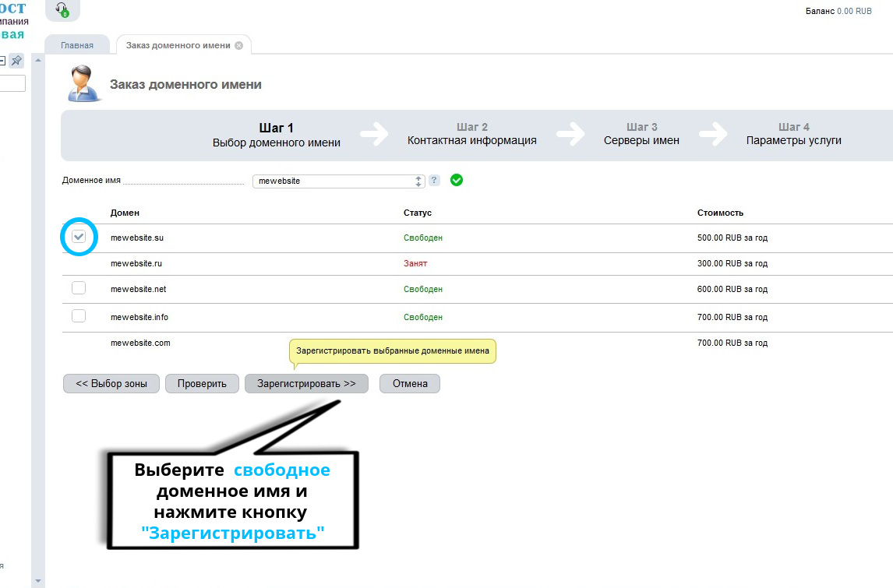This screenshot has width=893, height=588.
Task: Click the Зарегистрировать button
Action: pos(306,384)
